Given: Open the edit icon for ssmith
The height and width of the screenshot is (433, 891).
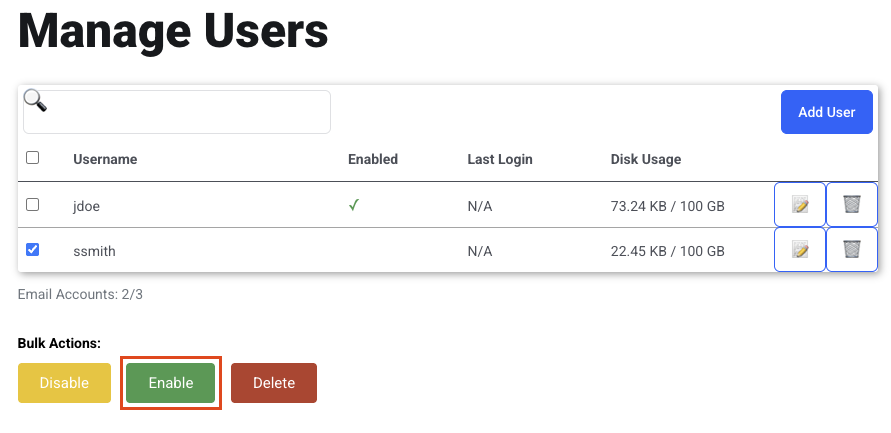Looking at the screenshot, I should (800, 249).
